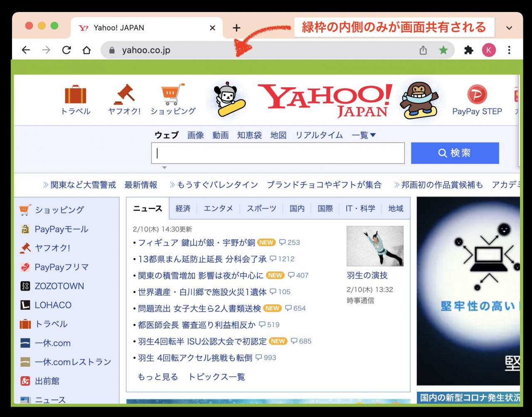Open a new browser tab
This screenshot has width=532, height=417.
236,28
